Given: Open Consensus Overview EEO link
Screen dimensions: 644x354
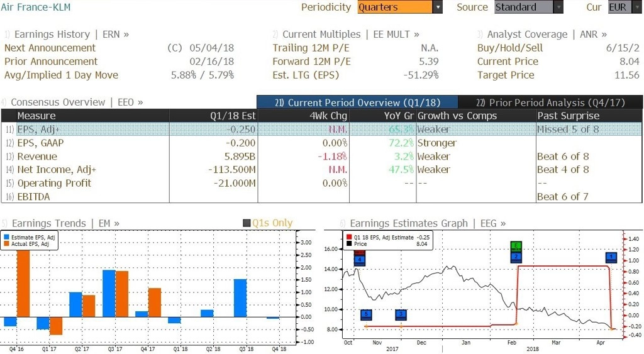Looking at the screenshot, I should click(x=77, y=102).
